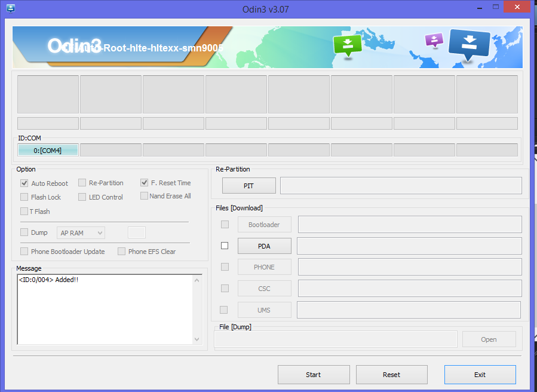This screenshot has height=392, width=537.
Task: Click the Bootloader file path field
Action: (x=410, y=225)
